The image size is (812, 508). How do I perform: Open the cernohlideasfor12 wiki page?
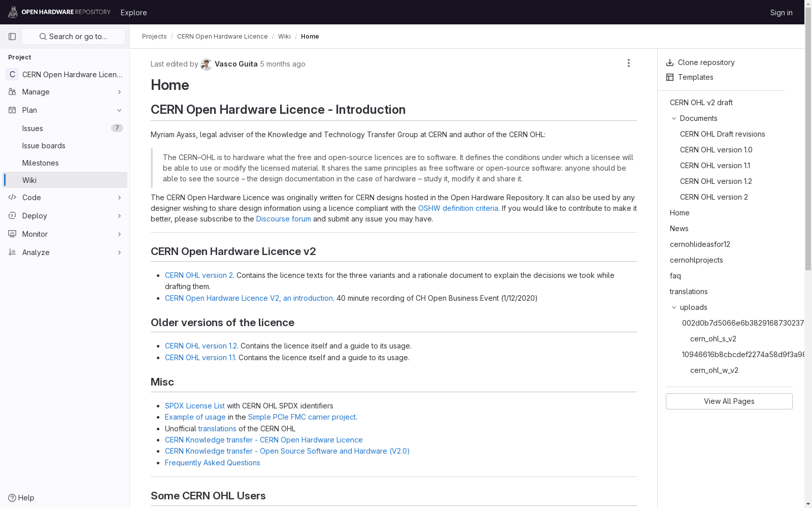point(700,244)
